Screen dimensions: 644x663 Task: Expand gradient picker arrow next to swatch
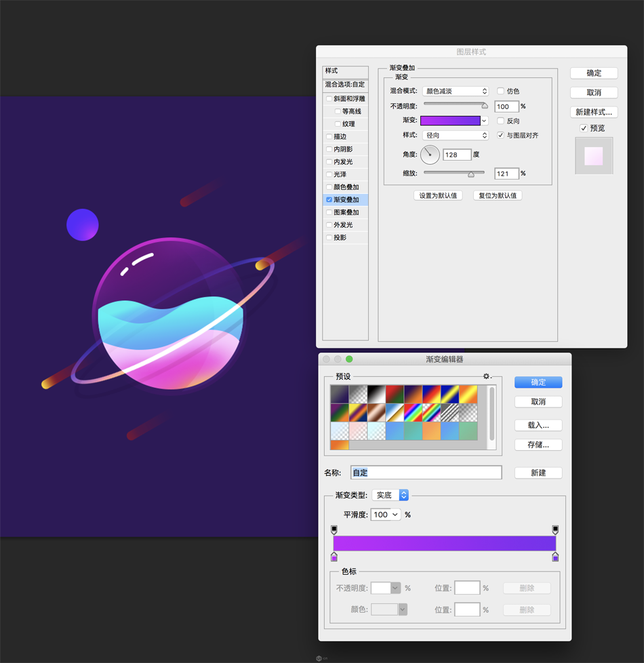(485, 121)
